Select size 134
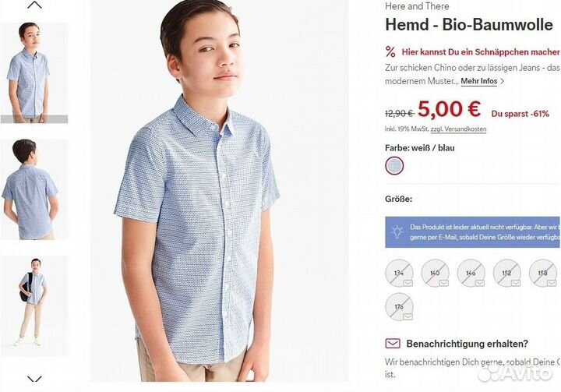Viewport: 561px width, 392px height. (400, 272)
